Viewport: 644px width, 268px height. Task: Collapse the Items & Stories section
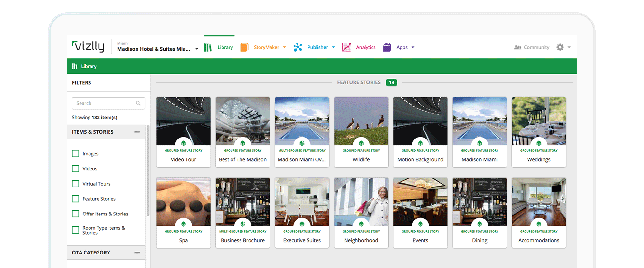(137, 132)
